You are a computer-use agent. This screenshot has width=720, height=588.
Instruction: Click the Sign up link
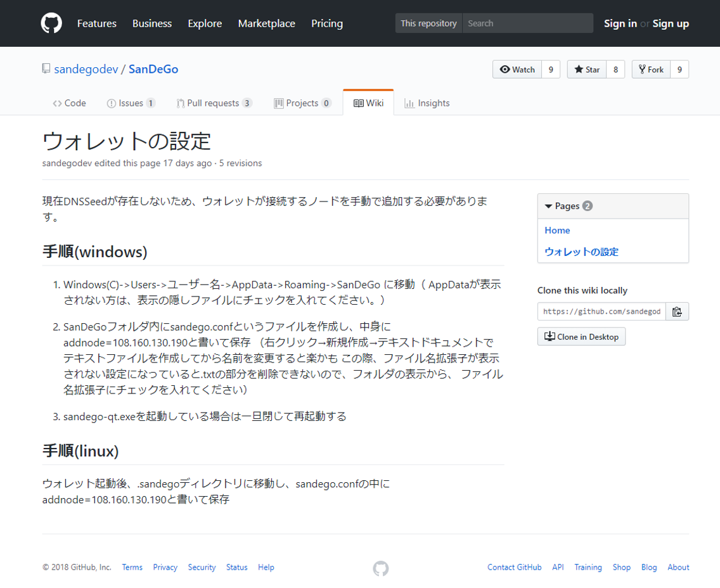pyautogui.click(x=671, y=23)
